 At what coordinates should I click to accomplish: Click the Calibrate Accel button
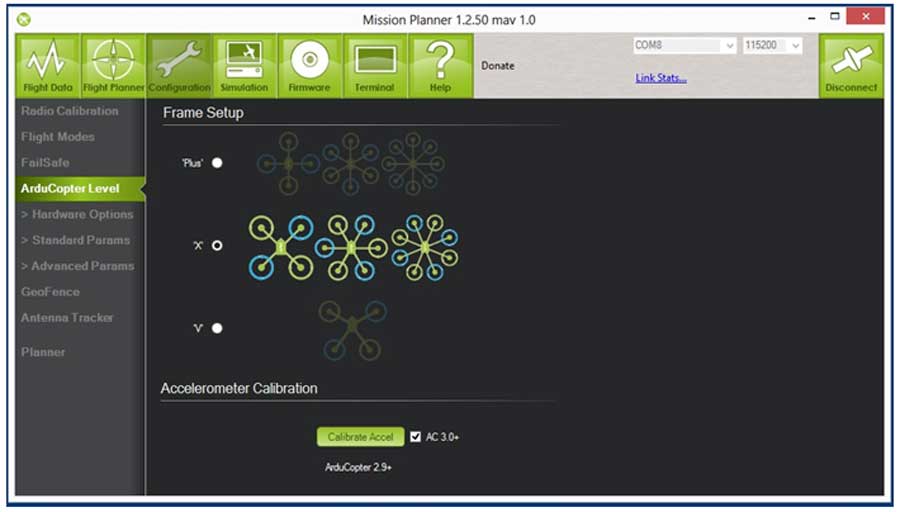click(x=360, y=437)
